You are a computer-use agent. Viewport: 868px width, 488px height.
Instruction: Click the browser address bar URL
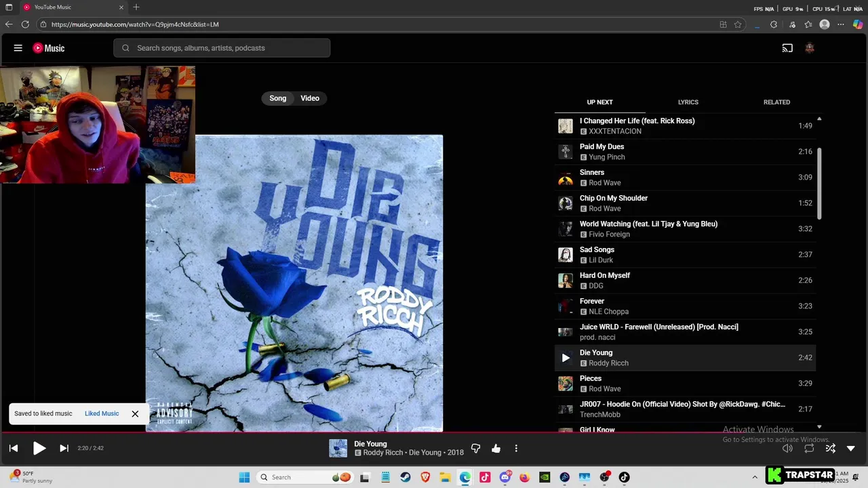(x=135, y=24)
